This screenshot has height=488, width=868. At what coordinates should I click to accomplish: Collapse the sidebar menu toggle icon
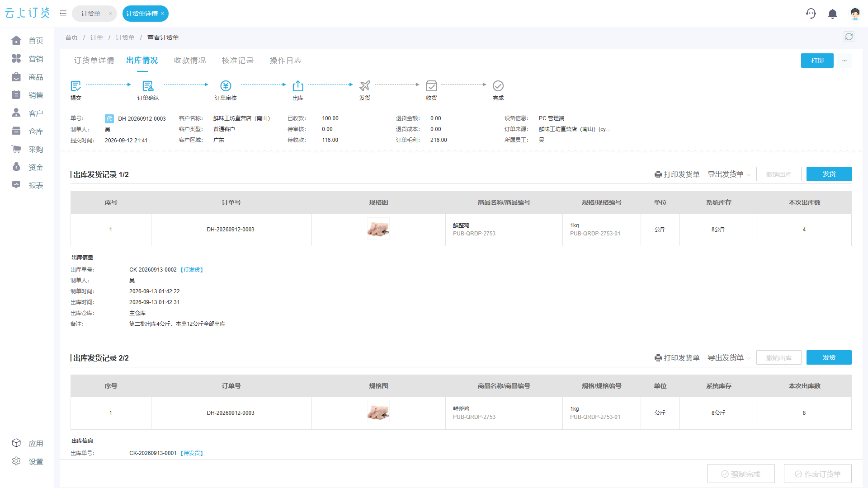point(63,14)
